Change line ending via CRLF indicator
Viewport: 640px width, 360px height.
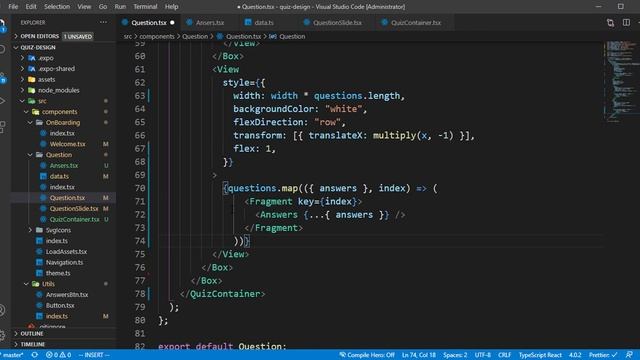[x=504, y=355]
